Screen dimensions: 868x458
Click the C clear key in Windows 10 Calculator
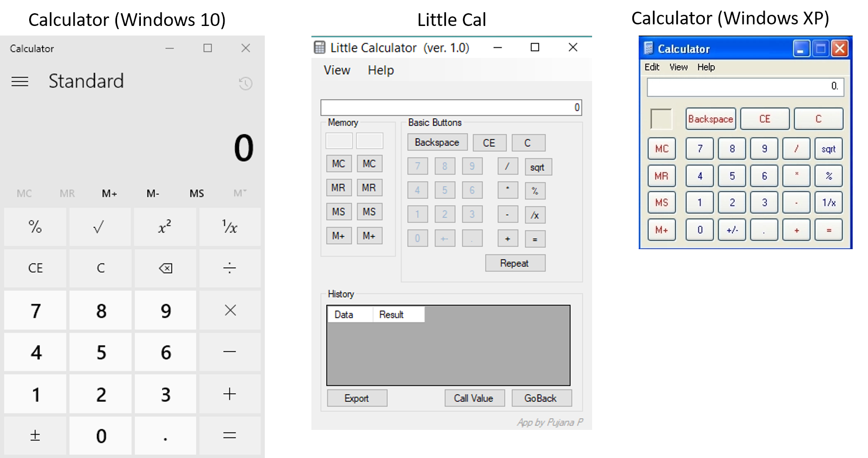[x=100, y=268]
